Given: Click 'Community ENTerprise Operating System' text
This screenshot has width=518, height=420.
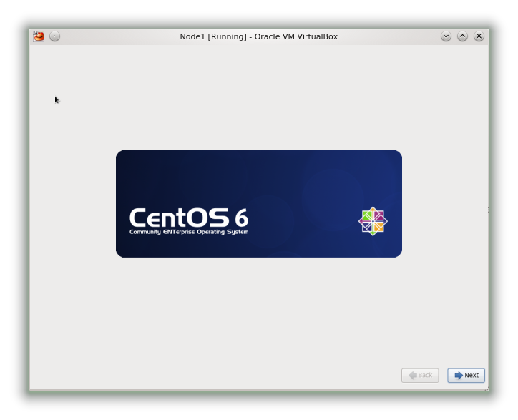Looking at the screenshot, I should coord(189,232).
